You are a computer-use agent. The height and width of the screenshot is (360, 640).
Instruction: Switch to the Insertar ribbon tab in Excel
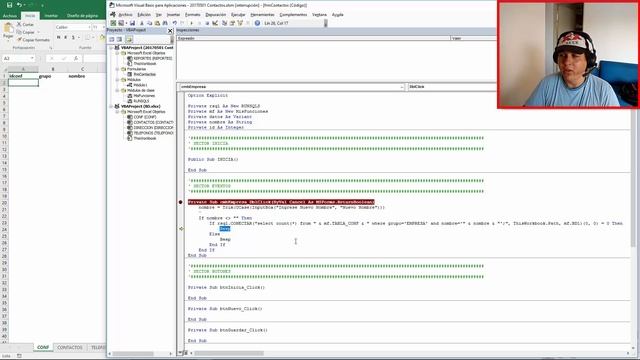pos(51,16)
